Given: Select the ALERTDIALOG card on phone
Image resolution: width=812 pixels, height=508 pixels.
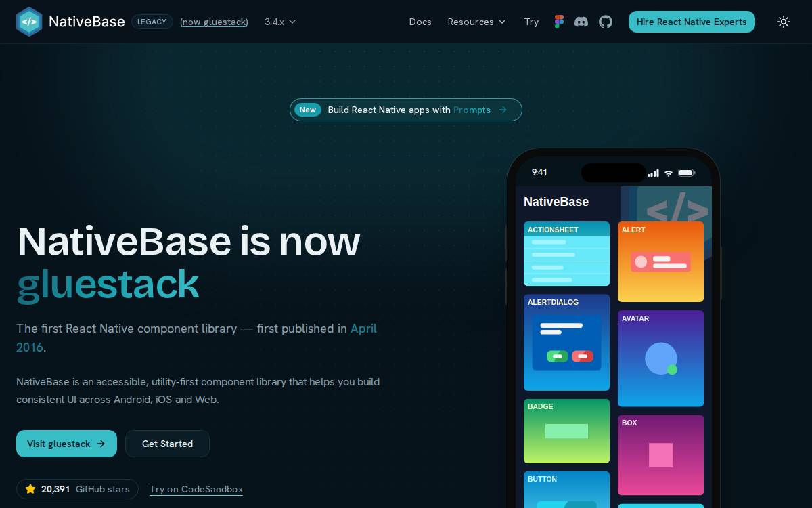Looking at the screenshot, I should point(566,342).
